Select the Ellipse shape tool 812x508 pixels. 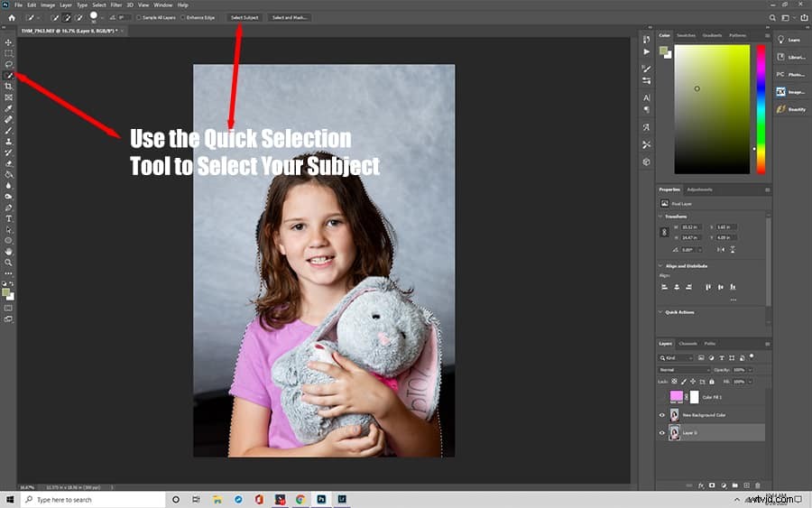coord(8,241)
